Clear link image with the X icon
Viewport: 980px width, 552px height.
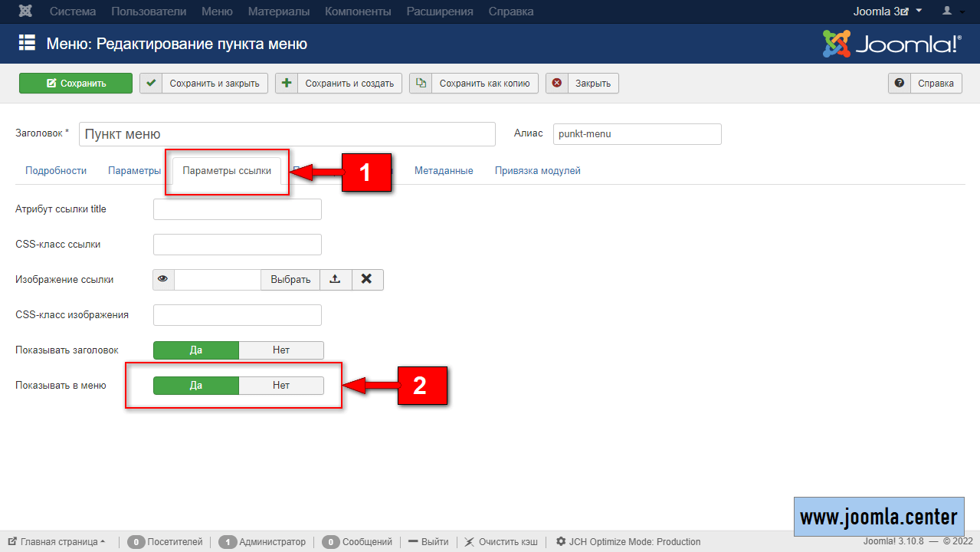click(367, 280)
